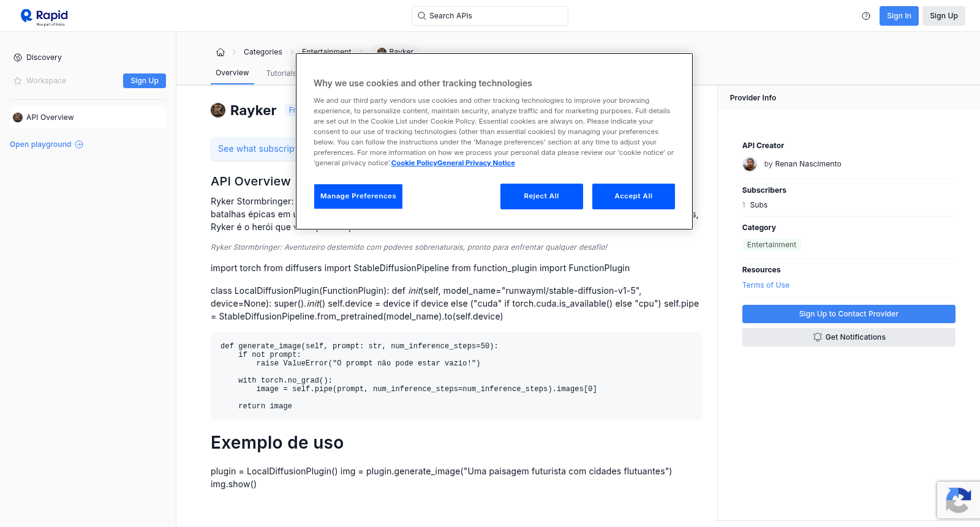Screen dimensions: 980x527
Task: Click Get Notifications button
Action: [x=849, y=337]
